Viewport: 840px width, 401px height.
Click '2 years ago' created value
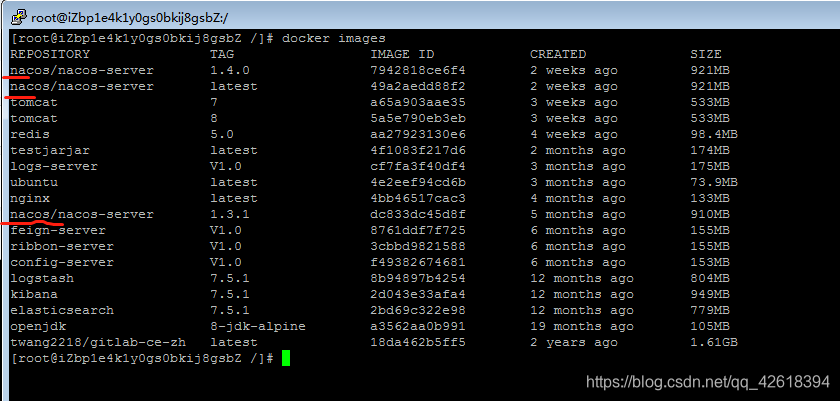click(x=574, y=343)
